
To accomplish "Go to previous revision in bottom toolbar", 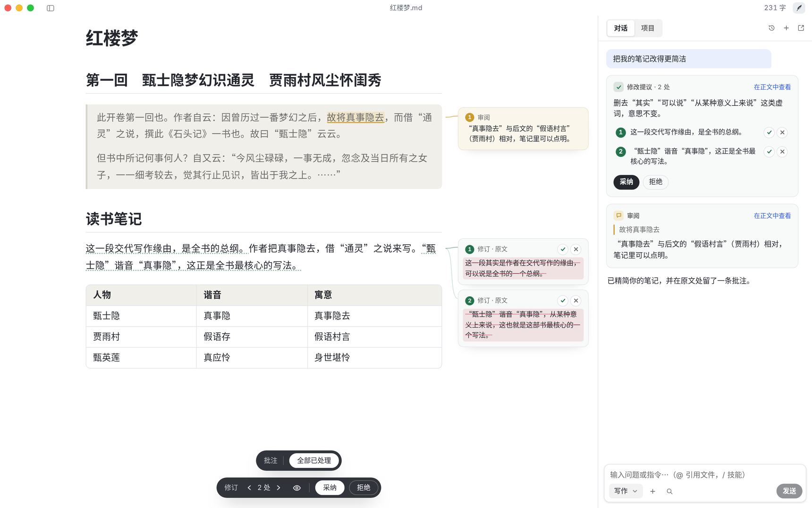I will click(249, 488).
